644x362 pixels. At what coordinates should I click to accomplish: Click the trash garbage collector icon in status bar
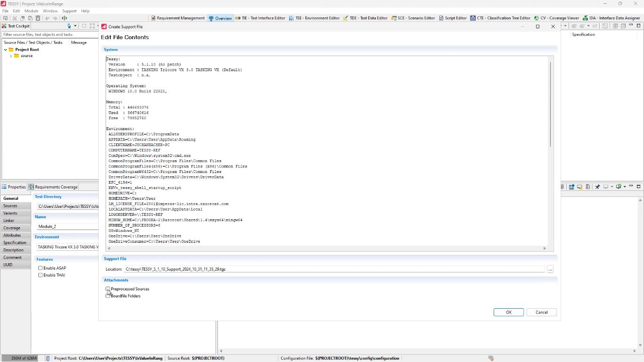coord(48,358)
